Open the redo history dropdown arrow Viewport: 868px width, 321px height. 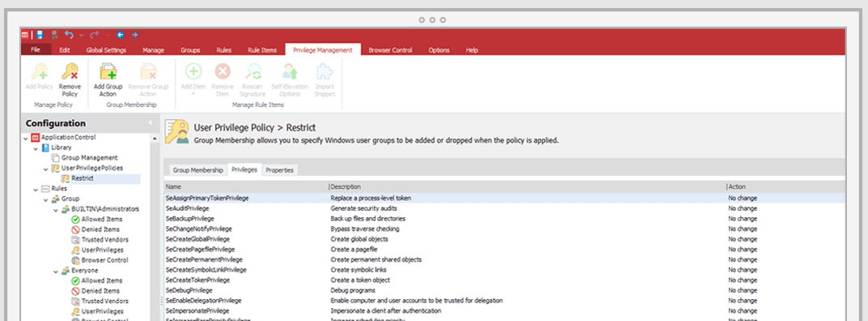click(x=107, y=35)
